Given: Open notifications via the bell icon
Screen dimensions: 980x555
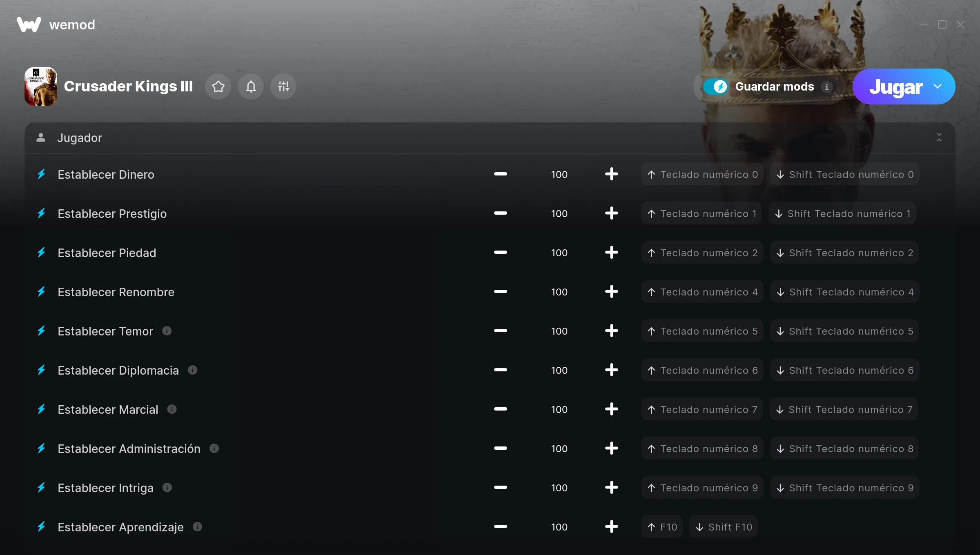Looking at the screenshot, I should pos(251,87).
